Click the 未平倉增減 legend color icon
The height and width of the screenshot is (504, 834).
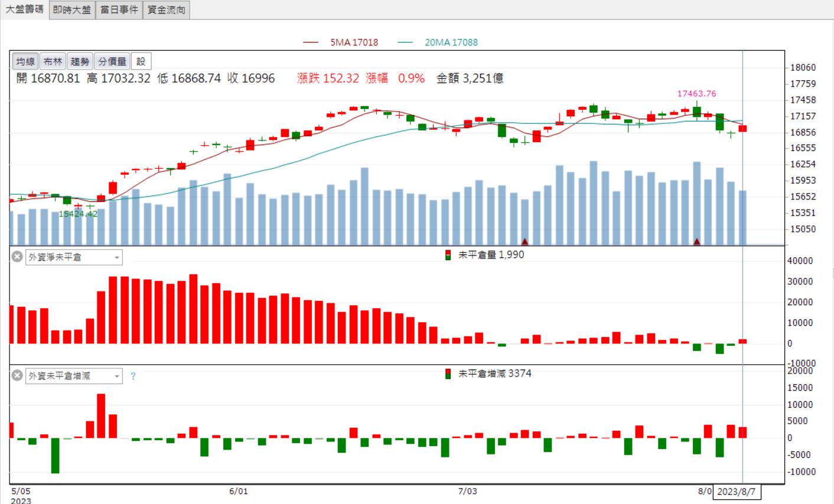448,373
